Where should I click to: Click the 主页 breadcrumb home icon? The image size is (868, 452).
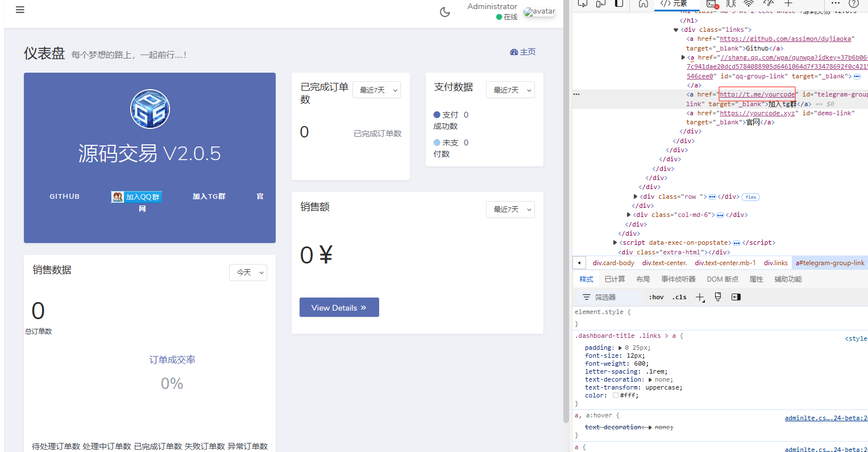pyautogui.click(x=514, y=52)
